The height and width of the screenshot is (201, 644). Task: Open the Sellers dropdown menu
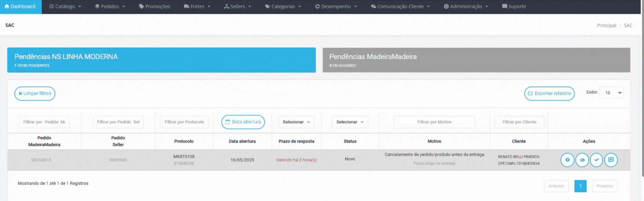click(x=237, y=7)
